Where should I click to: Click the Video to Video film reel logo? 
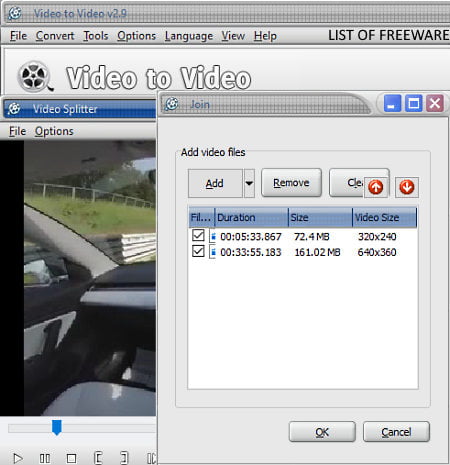[x=35, y=77]
